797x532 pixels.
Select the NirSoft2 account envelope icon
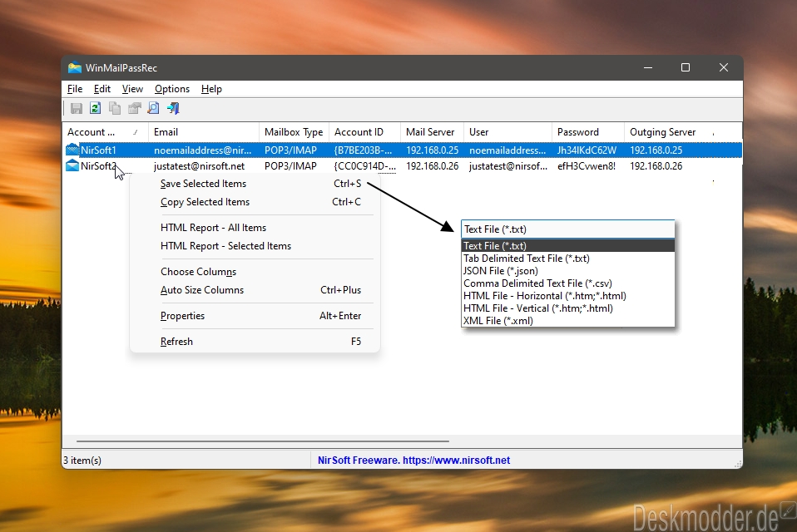tap(72, 166)
